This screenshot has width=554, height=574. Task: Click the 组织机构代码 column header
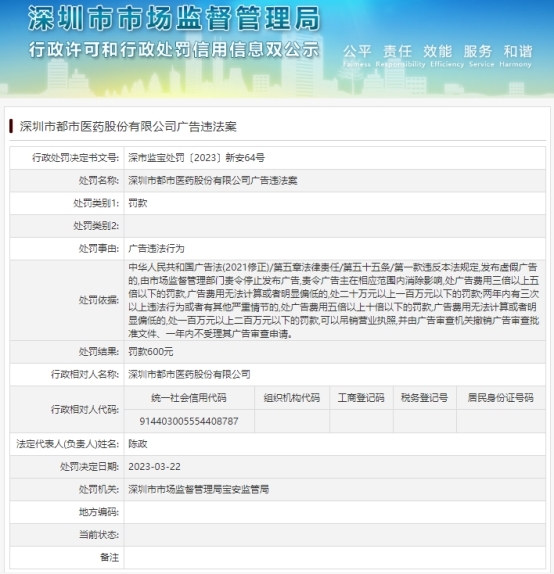pos(292,398)
